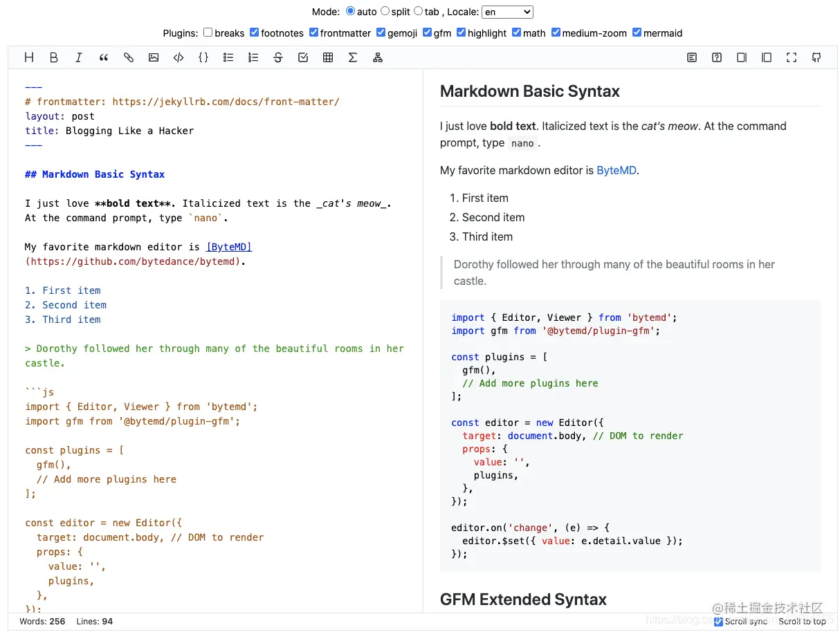Insert a table with the grid icon
840x632 pixels.
328,57
